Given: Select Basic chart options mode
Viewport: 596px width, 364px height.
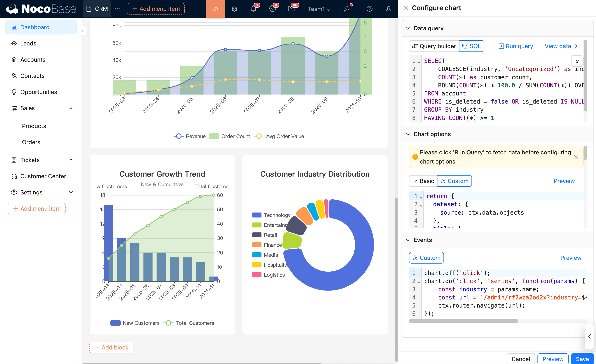Looking at the screenshot, I should (x=423, y=181).
